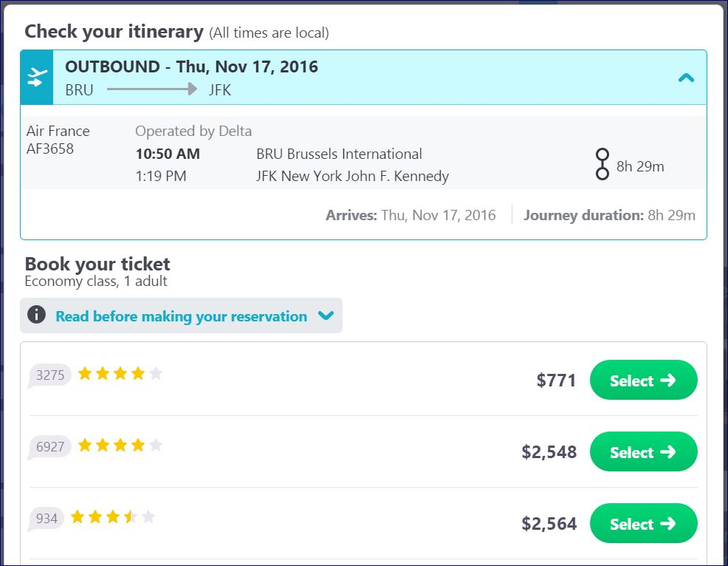Click the Air France AF3658 flight number
The width and height of the screenshot is (728, 566).
[50, 149]
